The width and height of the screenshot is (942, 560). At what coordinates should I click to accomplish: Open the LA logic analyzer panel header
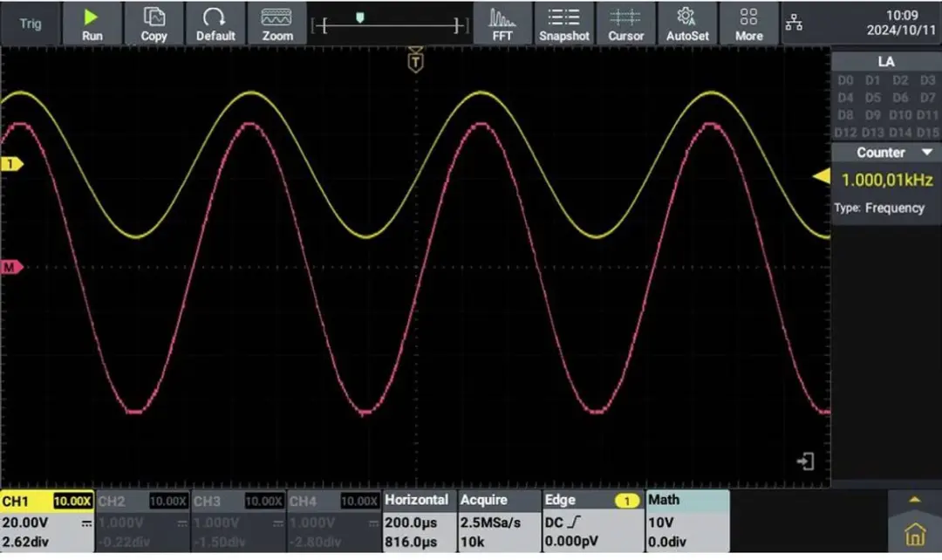885,61
